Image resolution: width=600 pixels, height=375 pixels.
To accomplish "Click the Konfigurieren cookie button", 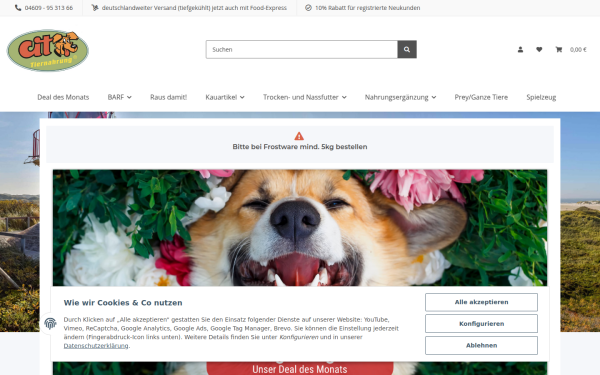I will point(481,324).
